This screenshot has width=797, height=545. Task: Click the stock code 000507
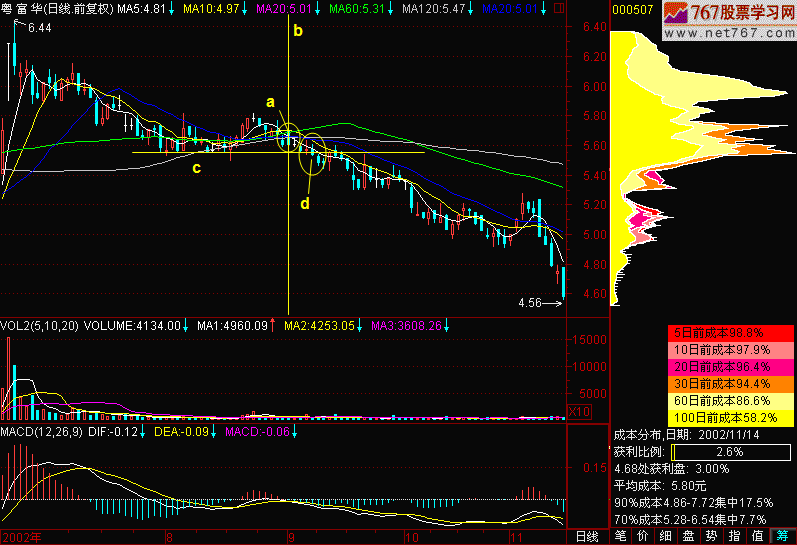coord(631,8)
